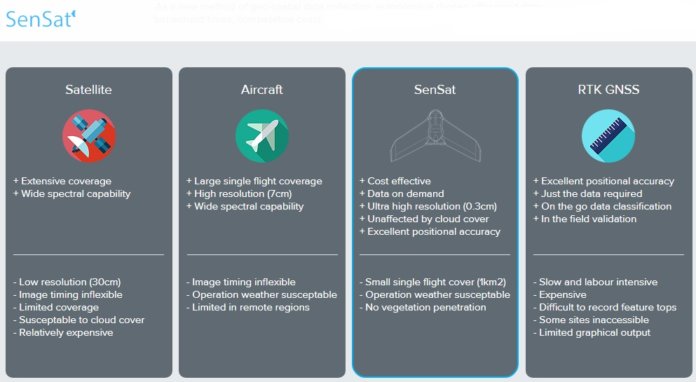
Task: Select the highlighted SenSat card title
Action: (x=435, y=90)
